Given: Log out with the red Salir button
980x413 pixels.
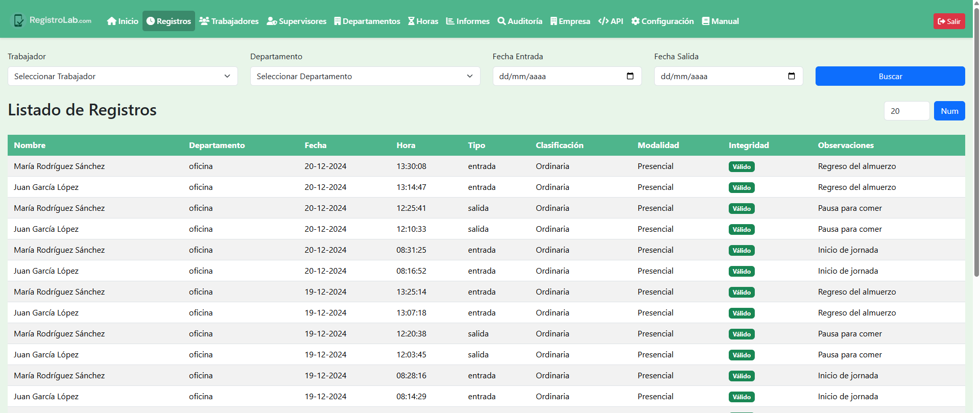Looking at the screenshot, I should click(x=949, y=21).
